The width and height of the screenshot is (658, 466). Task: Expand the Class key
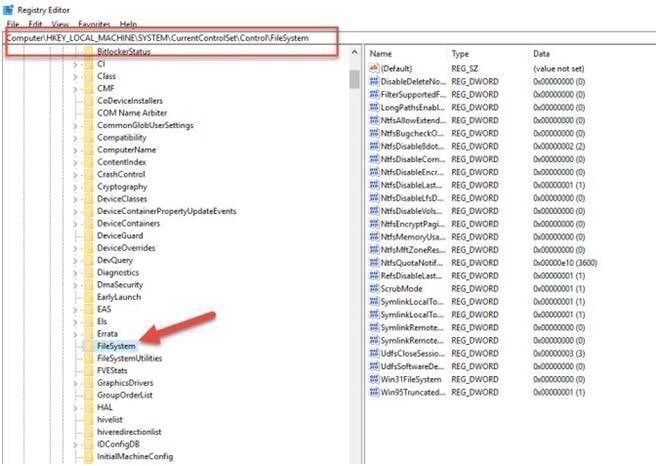click(76, 77)
